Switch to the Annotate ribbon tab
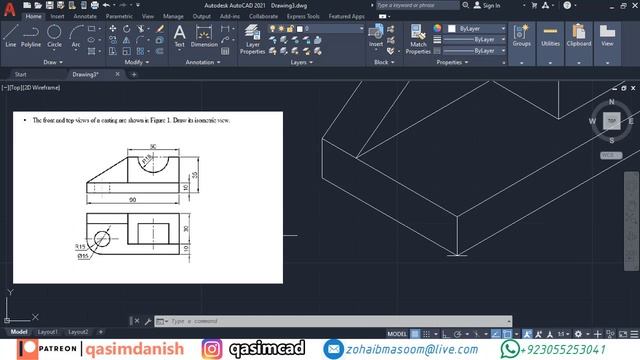The image size is (640, 360). pyautogui.click(x=85, y=16)
